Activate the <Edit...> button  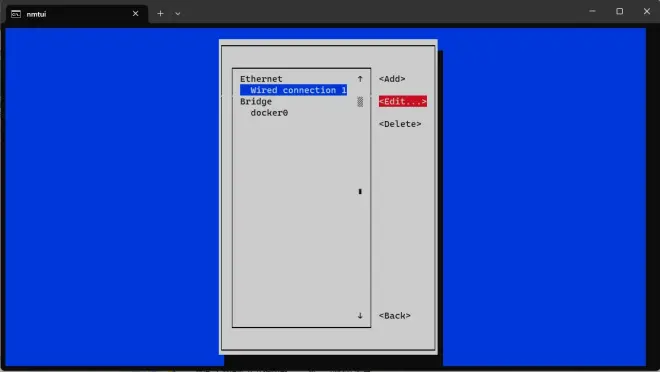coord(403,101)
